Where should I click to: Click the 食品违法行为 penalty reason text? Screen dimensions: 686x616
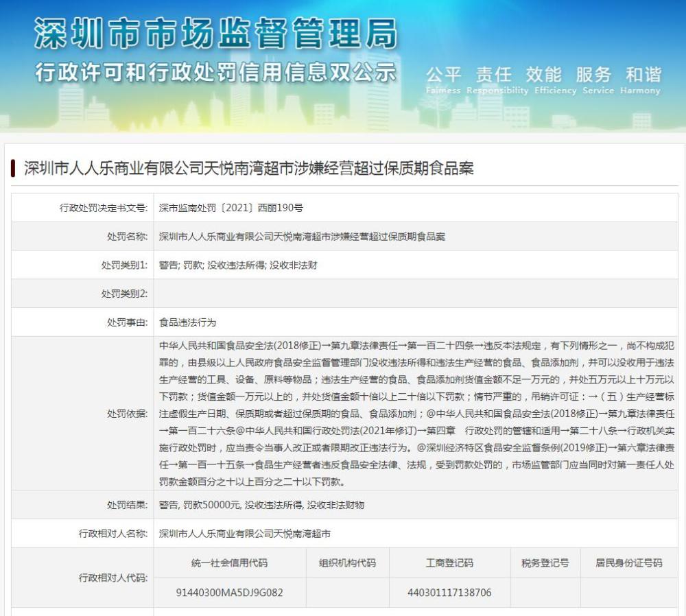(x=187, y=322)
